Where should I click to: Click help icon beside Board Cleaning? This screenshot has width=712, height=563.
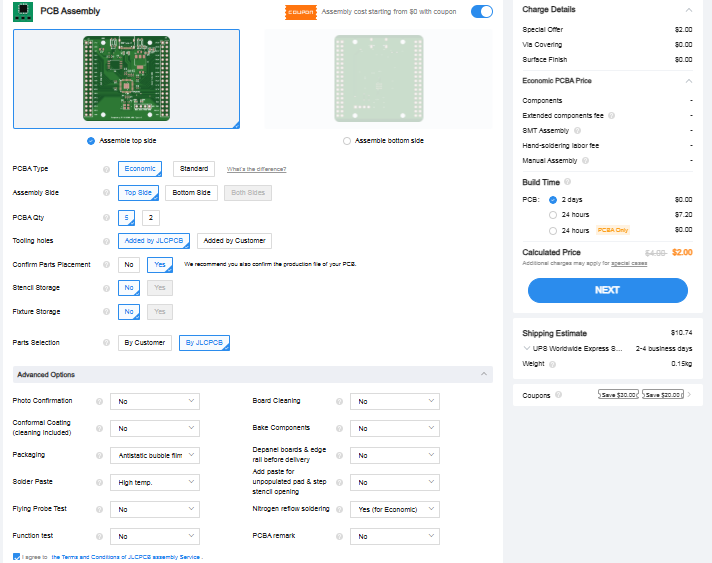pos(340,401)
